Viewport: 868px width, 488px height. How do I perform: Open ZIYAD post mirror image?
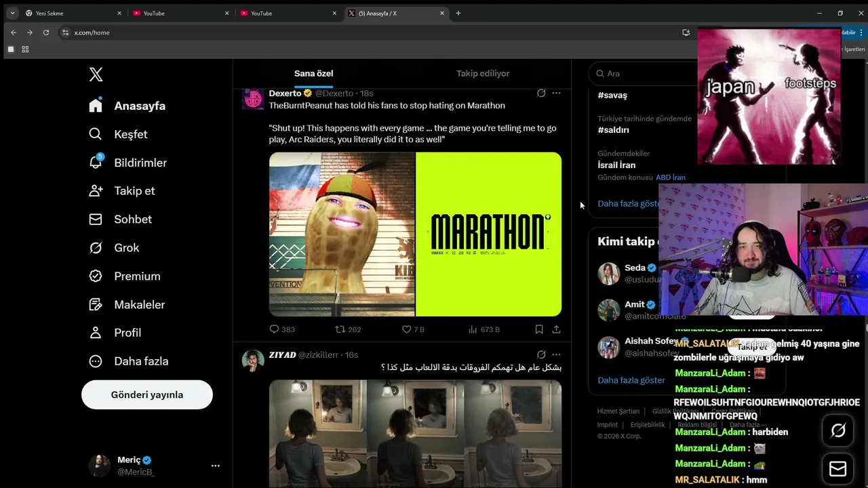tap(415, 433)
